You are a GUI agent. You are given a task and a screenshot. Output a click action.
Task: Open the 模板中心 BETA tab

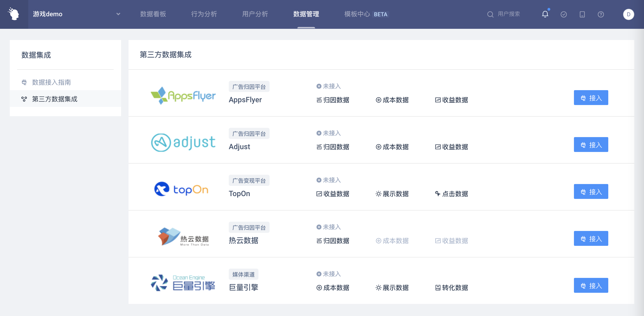[x=367, y=14]
